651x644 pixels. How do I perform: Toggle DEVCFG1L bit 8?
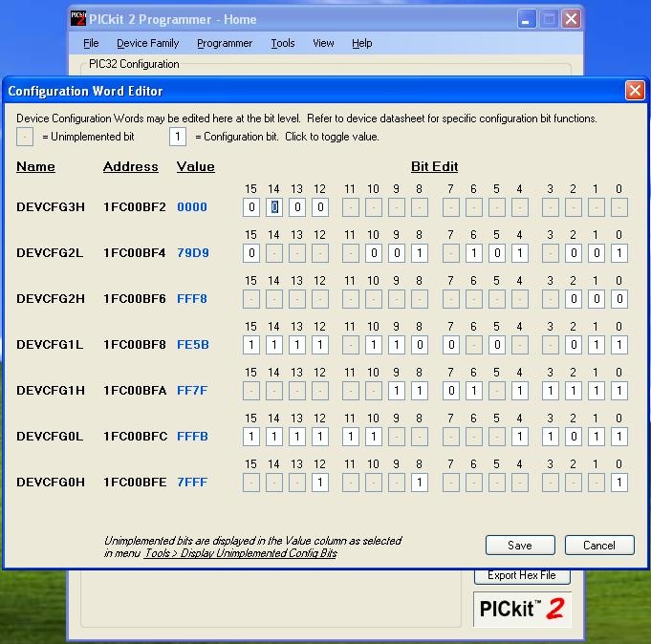click(420, 345)
